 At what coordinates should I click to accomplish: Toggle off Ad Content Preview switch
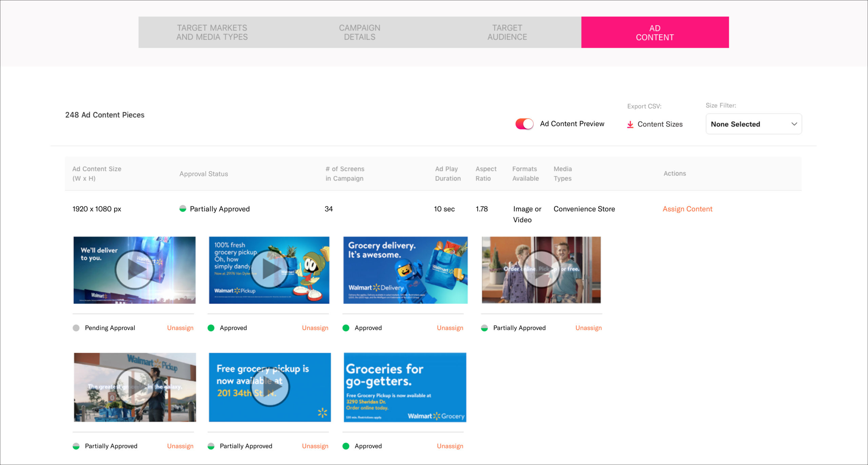[524, 124]
